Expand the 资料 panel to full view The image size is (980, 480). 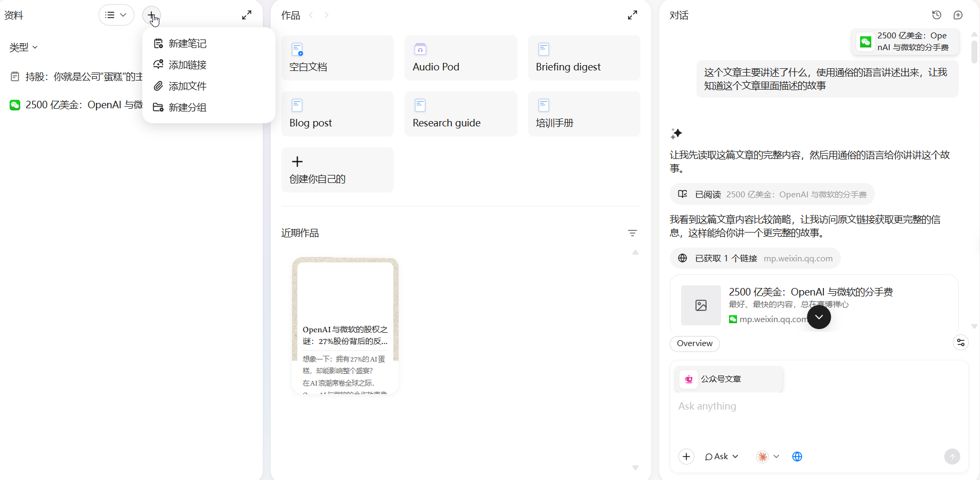click(x=247, y=15)
